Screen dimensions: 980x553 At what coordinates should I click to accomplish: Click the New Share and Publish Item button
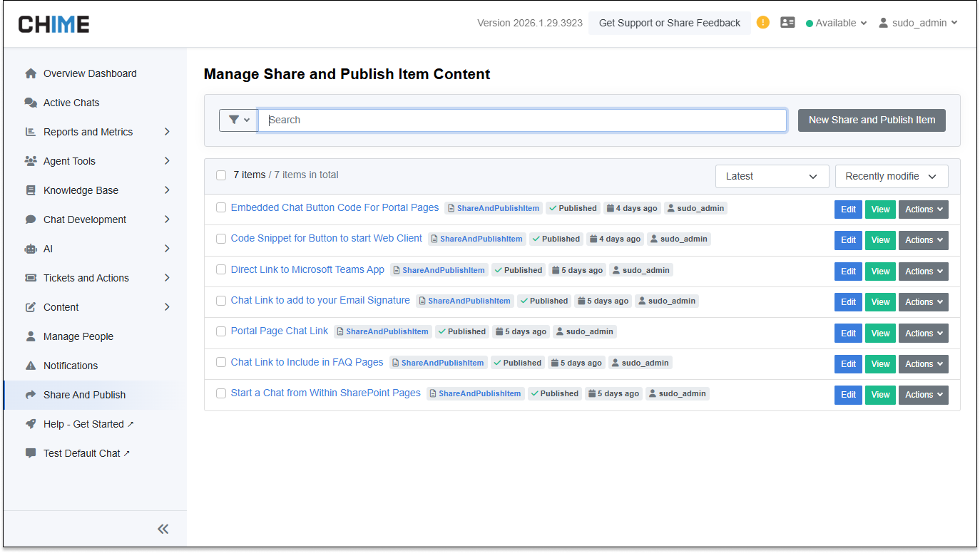(872, 120)
